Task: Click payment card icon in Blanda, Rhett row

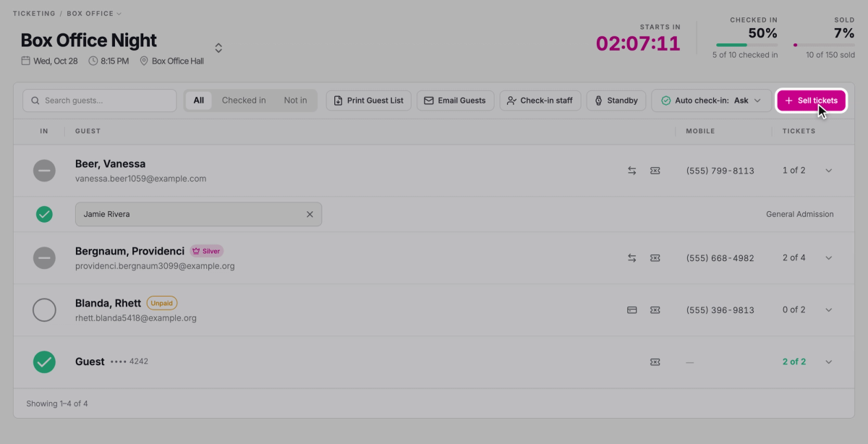Action: [x=631, y=309]
